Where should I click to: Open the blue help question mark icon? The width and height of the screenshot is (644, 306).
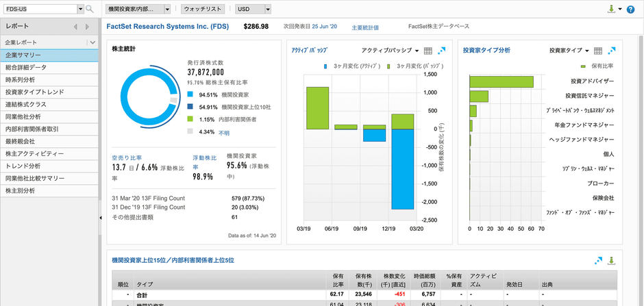(x=630, y=10)
